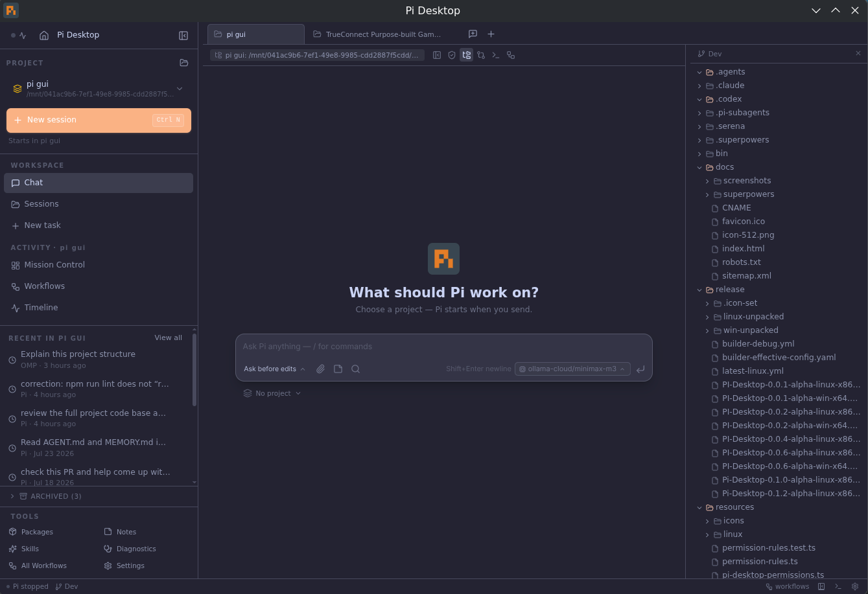Select Chat in Workspace menu

point(99,183)
